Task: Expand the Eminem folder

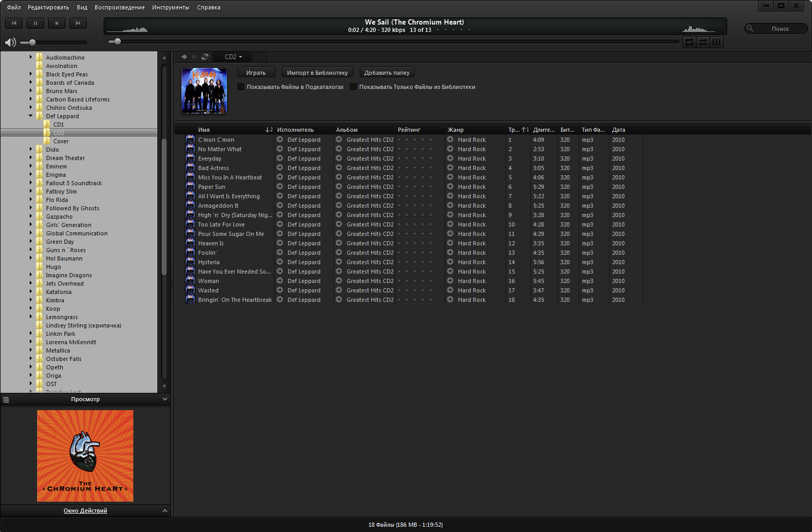Action: (30, 166)
